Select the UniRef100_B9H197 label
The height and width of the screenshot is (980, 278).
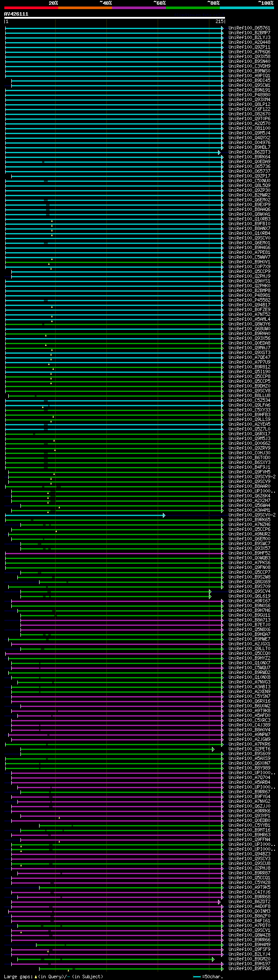pyautogui.click(x=249, y=964)
